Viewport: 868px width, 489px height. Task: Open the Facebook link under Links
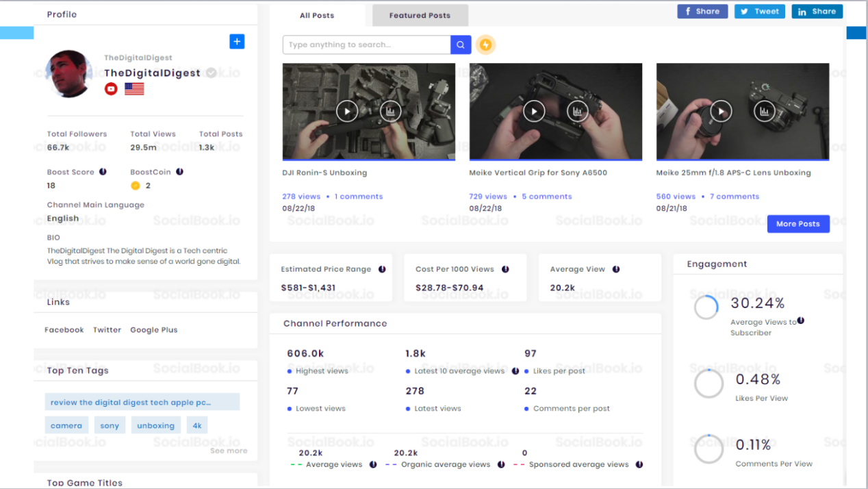click(x=64, y=329)
